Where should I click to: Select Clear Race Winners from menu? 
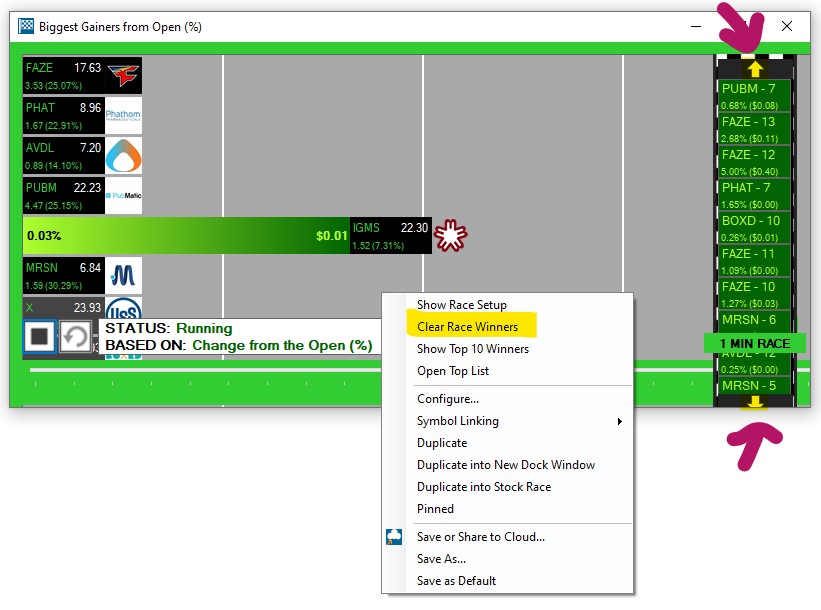[468, 327]
